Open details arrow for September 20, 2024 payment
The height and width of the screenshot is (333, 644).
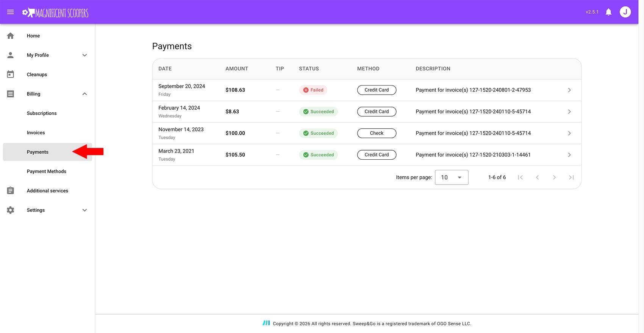point(569,90)
